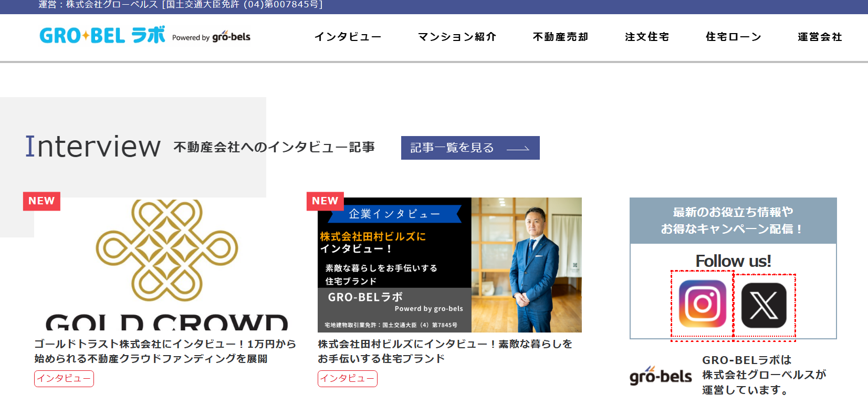Viewport: 868px width, 405px height.
Task: Go to the 不動産売却 navigation item
Action: click(560, 37)
